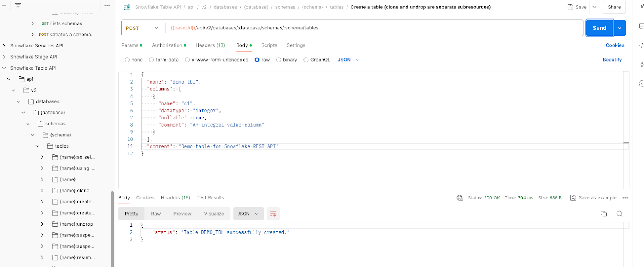Toggle word wrap icon in response toolbar
The height and width of the screenshot is (267, 644).
coord(273,214)
